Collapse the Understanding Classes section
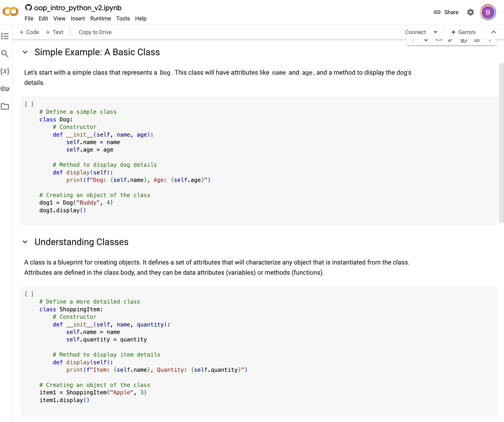Image resolution: width=504 pixels, height=422 pixels. 25,242
